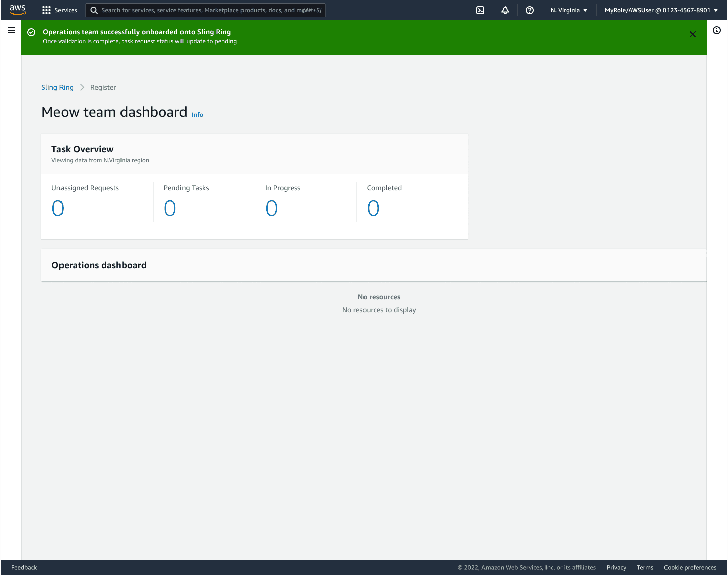
Task: Click the search magnifier icon
Action: [x=94, y=10]
